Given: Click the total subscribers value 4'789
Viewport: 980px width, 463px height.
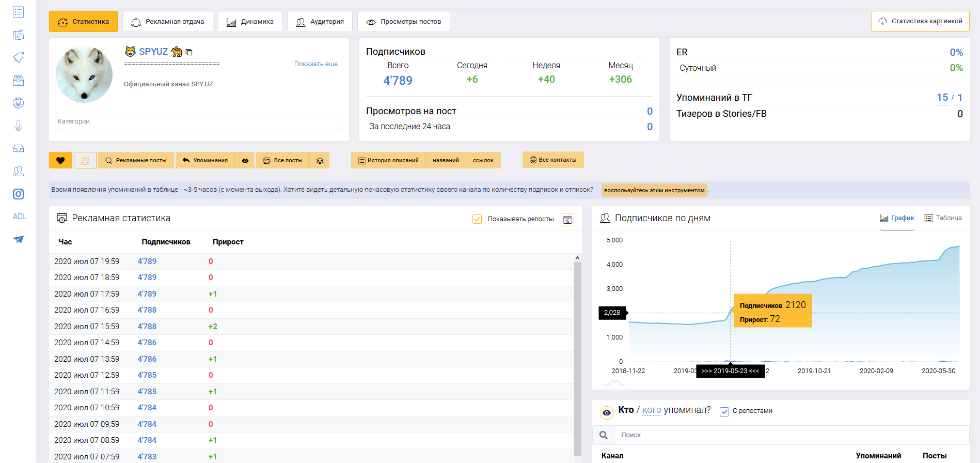Looking at the screenshot, I should tap(398, 81).
